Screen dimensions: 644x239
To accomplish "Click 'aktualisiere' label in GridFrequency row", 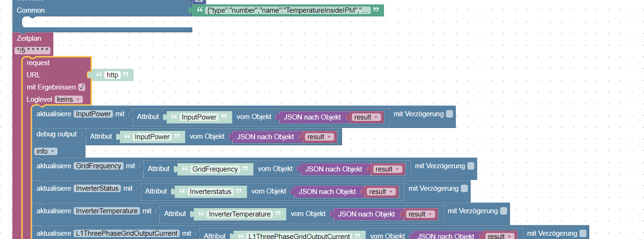I will coord(54,166).
